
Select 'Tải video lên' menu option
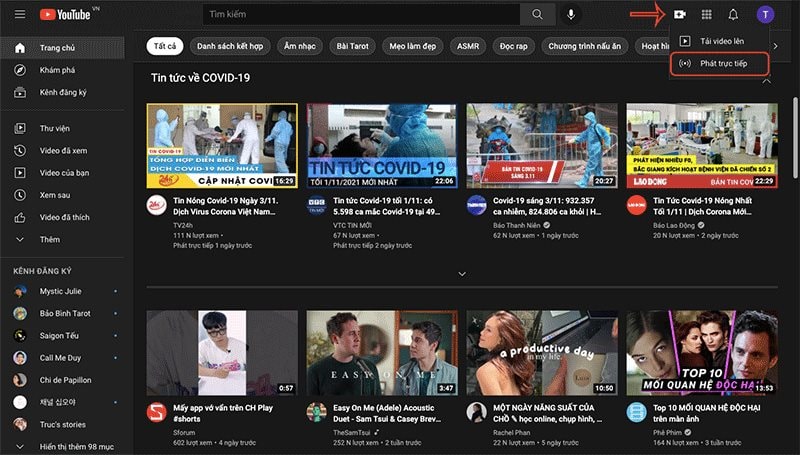point(720,41)
